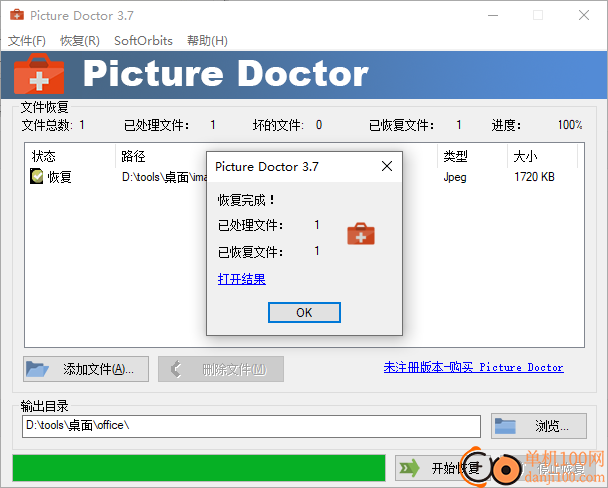The height and width of the screenshot is (488, 608).
Task: Close the main Picture Doctor window
Action: tap(584, 16)
